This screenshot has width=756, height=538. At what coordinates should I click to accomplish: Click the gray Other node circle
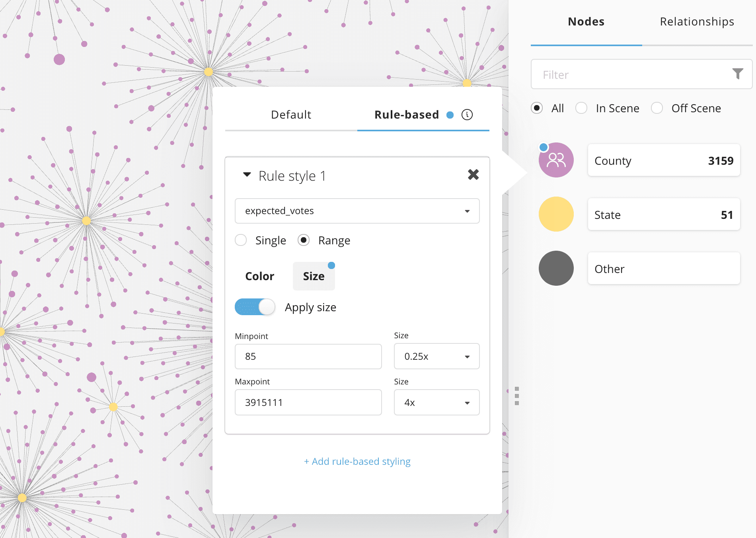(x=556, y=269)
